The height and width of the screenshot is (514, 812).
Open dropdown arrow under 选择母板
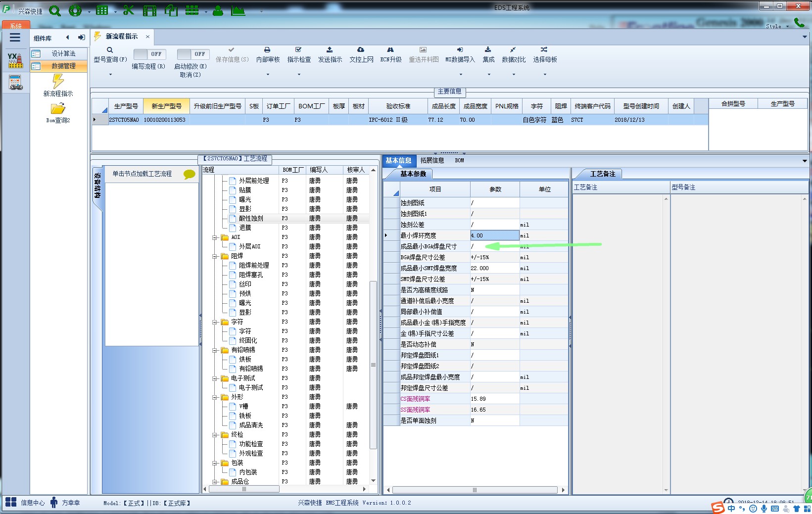545,75
